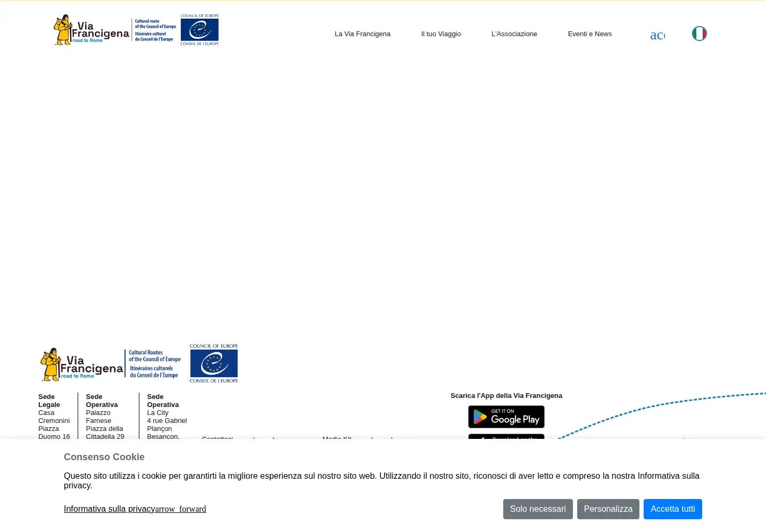Open the Informativa sulla privacy link
Screen dimensions: 766x532
pos(135,509)
